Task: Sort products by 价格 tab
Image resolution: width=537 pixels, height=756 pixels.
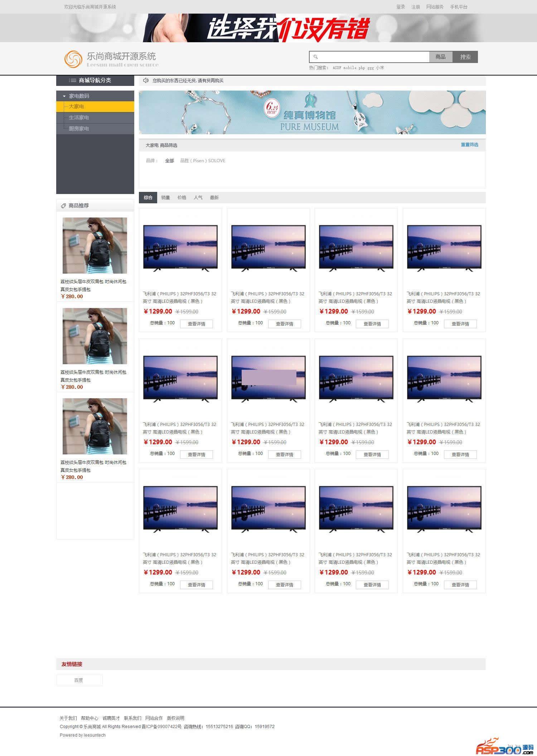Action: [x=182, y=198]
